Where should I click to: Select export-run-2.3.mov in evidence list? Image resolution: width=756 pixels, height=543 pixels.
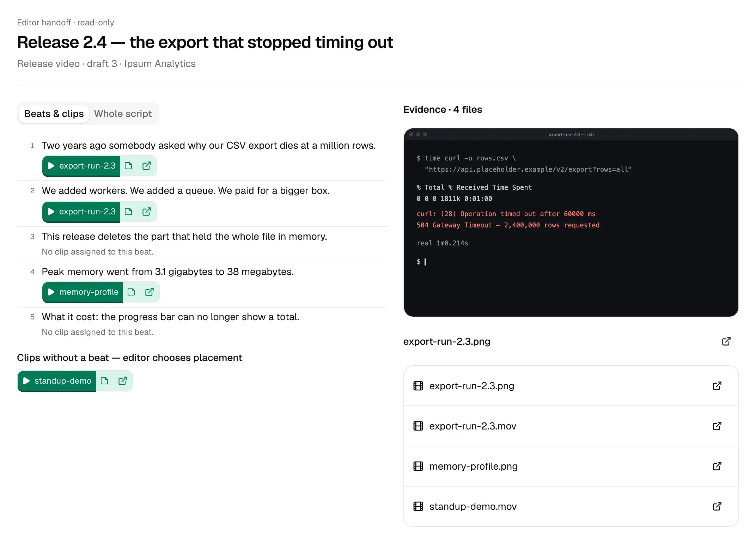point(571,426)
